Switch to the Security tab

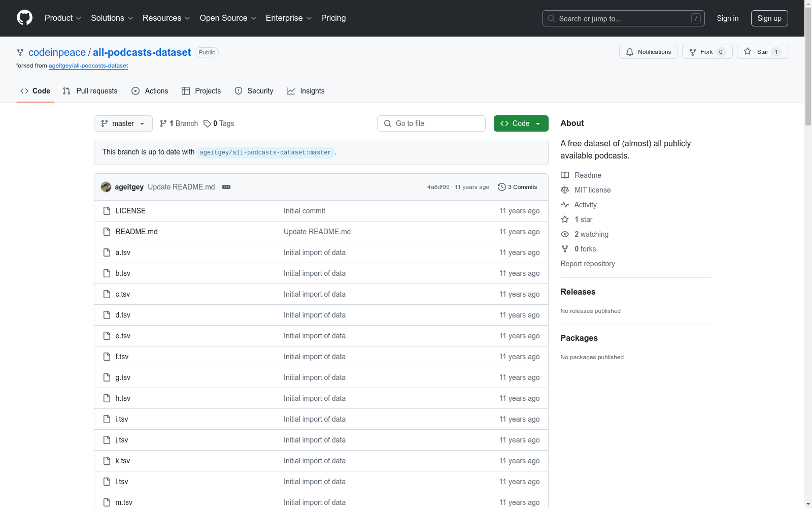tap(254, 91)
